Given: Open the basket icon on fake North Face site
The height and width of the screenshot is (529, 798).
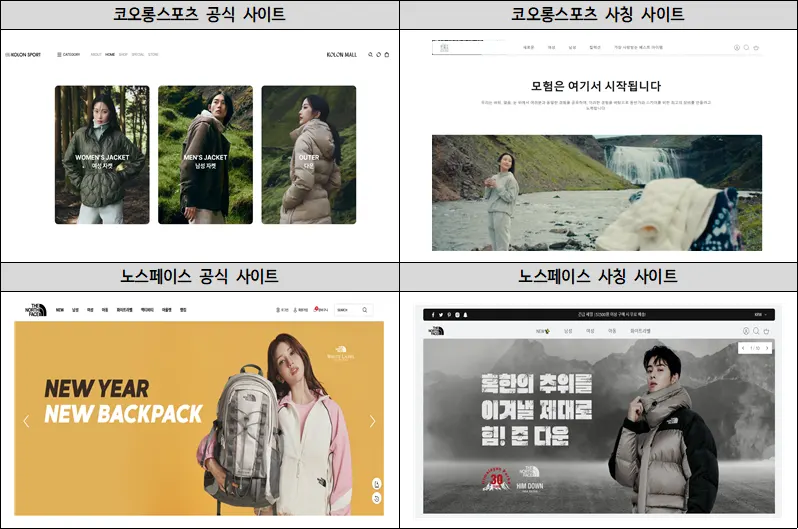Looking at the screenshot, I should [x=766, y=331].
